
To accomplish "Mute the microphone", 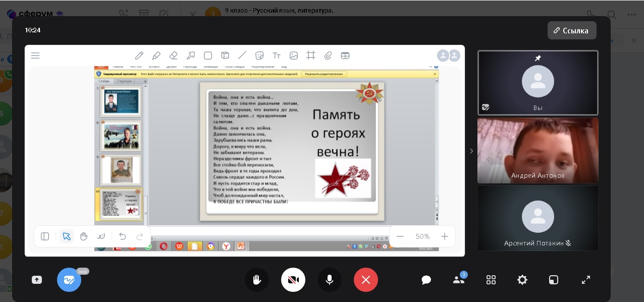I will tap(330, 280).
